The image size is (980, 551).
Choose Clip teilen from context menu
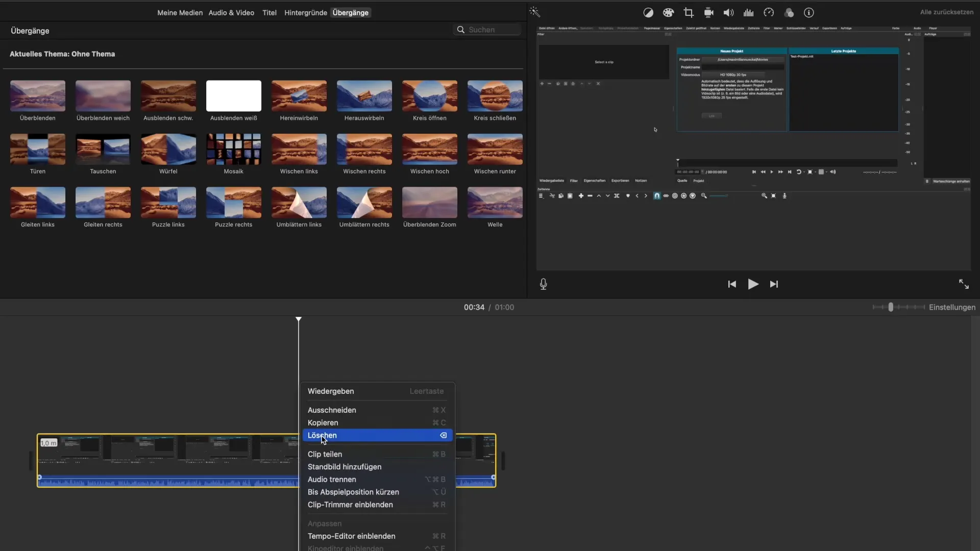[x=325, y=454]
